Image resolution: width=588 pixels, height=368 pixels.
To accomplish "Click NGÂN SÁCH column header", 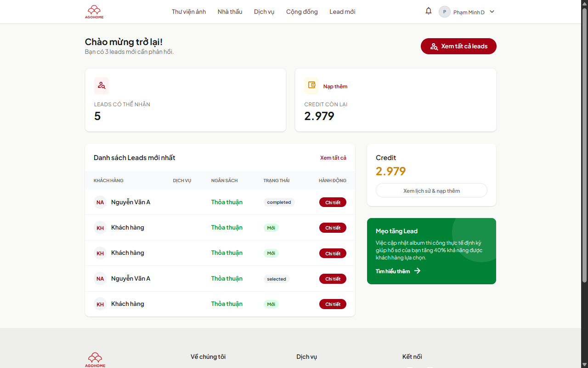I will point(224,181).
